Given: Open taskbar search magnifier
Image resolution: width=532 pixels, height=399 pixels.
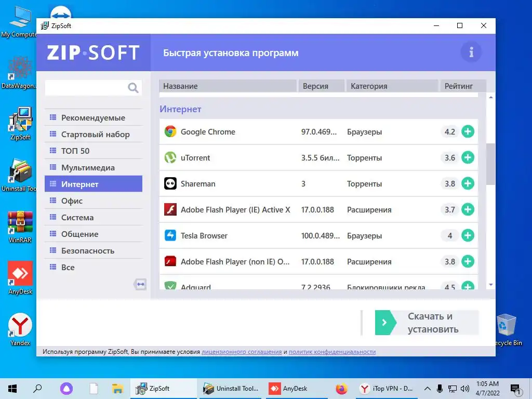Looking at the screenshot, I should pos(37,389).
